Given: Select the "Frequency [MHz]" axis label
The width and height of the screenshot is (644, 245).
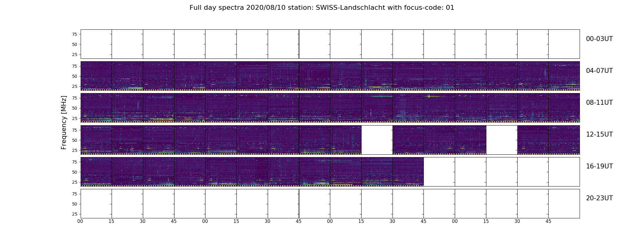Looking at the screenshot, I should click(64, 123).
